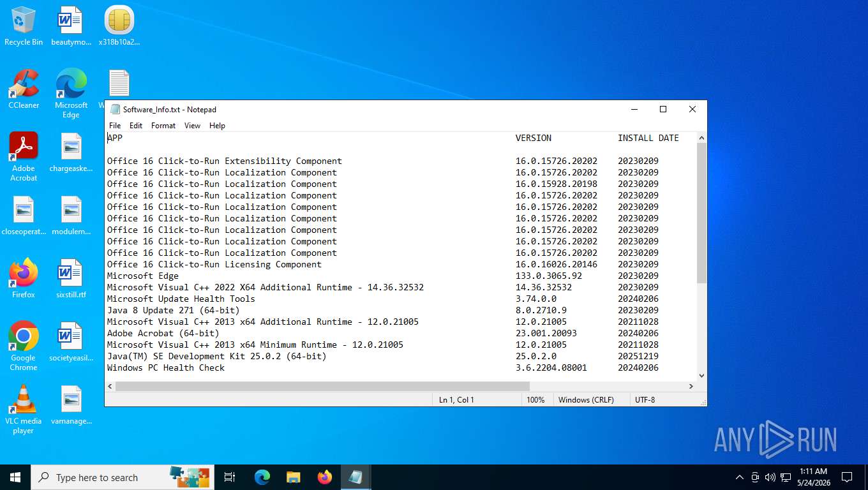Click 'Office 16 Click-to-Run Extensibility Component' line

coord(225,161)
